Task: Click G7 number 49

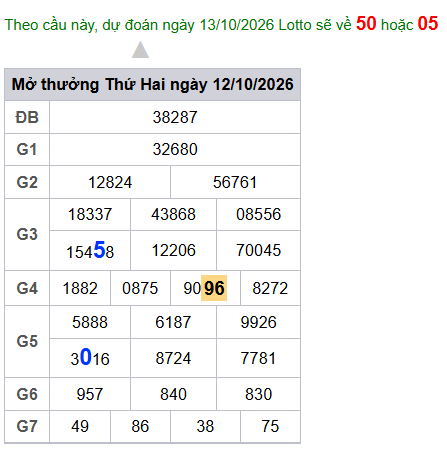Action: (80, 426)
